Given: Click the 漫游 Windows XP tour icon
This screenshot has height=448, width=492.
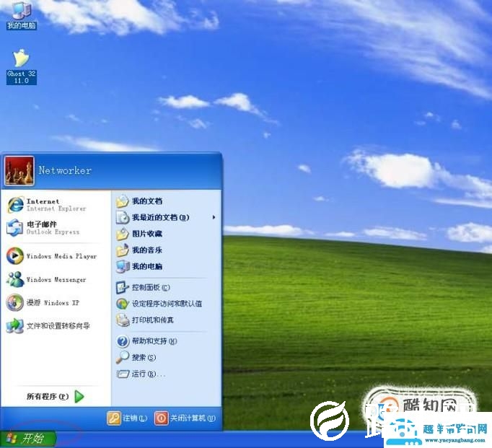Looking at the screenshot, I should coord(14,302).
